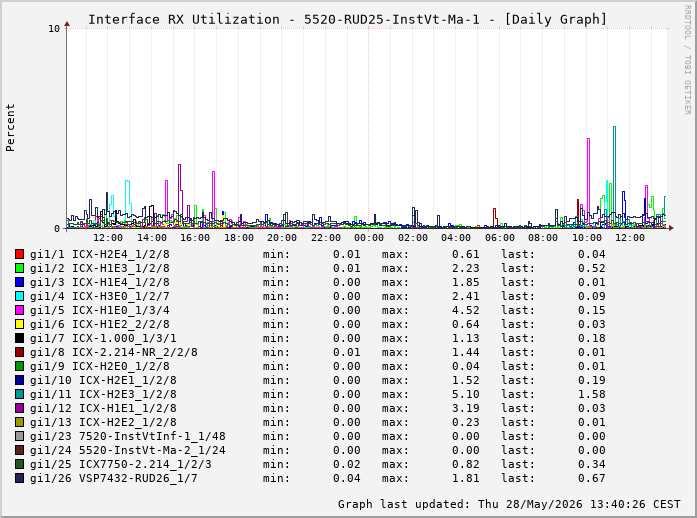Click the magenta swatch for gi1/5
The height and width of the screenshot is (518, 697).
[19, 310]
